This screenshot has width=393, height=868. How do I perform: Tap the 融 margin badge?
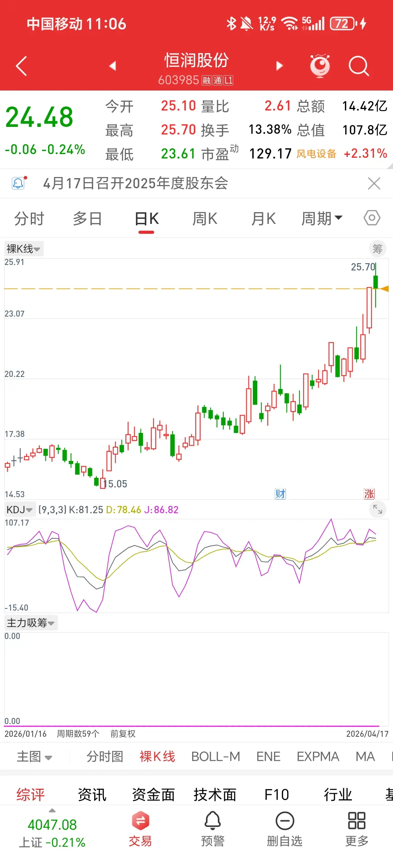tap(206, 80)
